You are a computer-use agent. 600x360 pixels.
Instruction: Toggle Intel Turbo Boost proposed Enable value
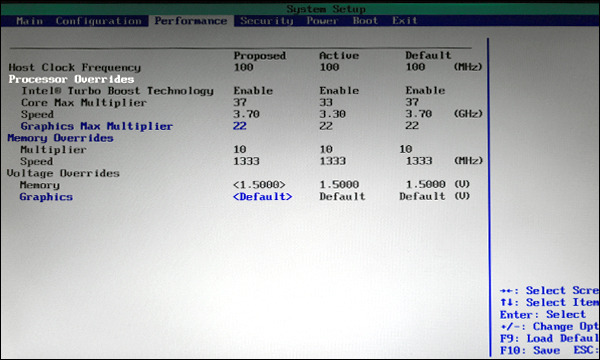pos(253,91)
